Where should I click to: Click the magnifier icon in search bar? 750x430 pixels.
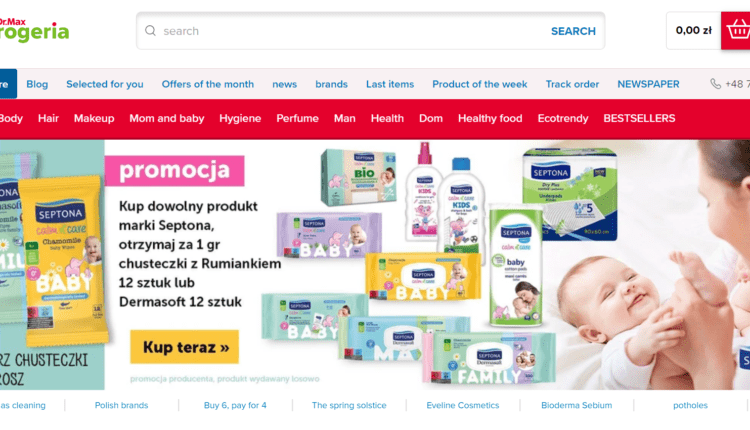(150, 31)
